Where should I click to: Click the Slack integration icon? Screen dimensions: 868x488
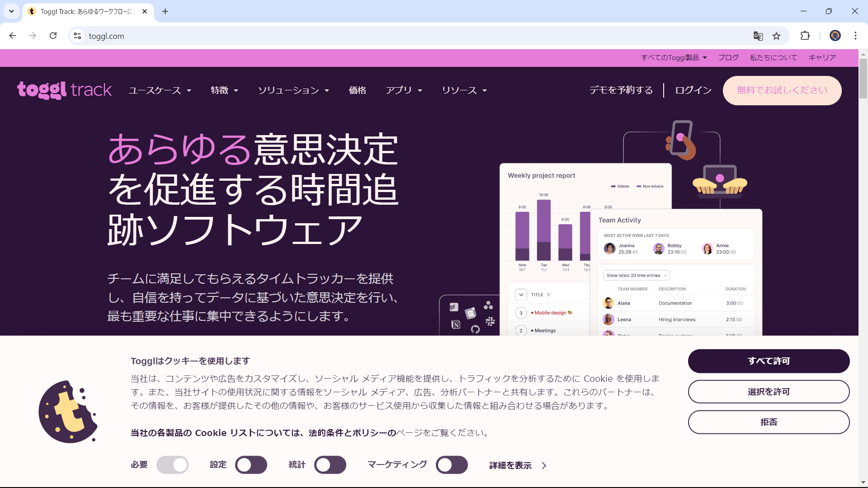coord(490,321)
